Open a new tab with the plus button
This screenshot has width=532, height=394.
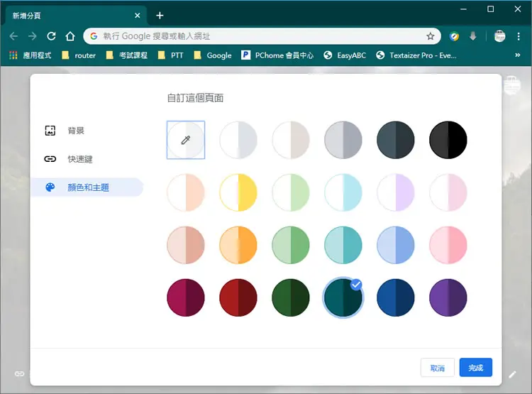click(x=160, y=16)
